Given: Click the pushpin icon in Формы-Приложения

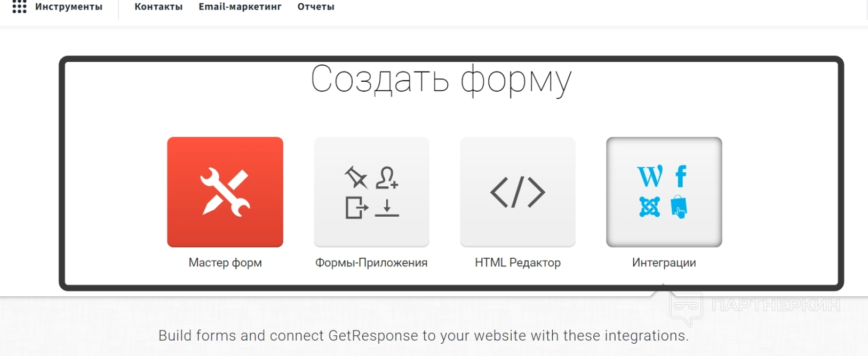Looking at the screenshot, I should tap(356, 178).
